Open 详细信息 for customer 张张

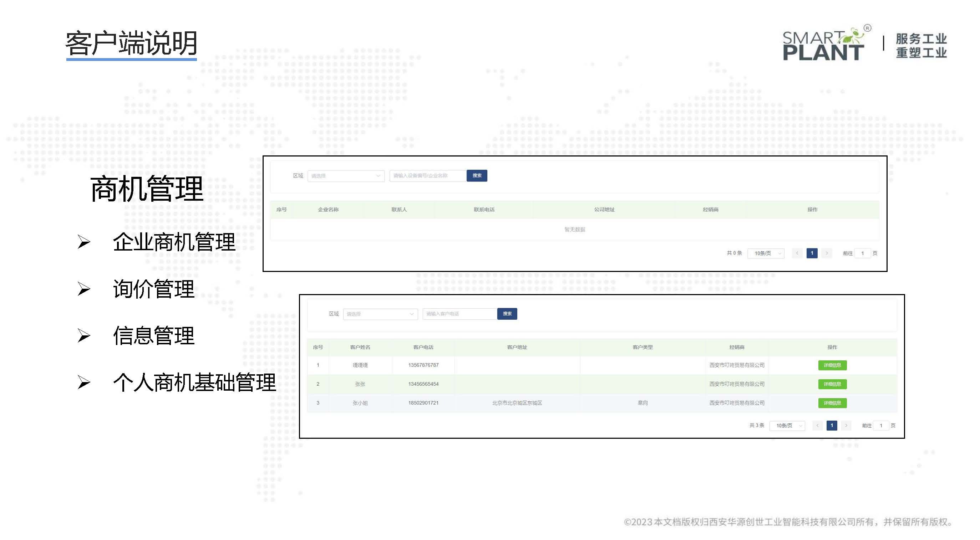pos(832,385)
